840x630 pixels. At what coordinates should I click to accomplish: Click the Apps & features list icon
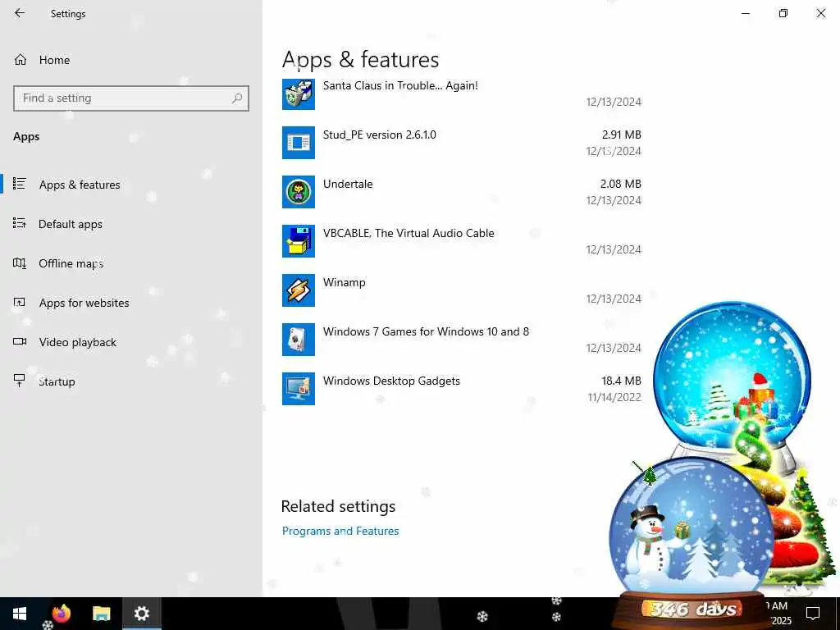(20, 184)
